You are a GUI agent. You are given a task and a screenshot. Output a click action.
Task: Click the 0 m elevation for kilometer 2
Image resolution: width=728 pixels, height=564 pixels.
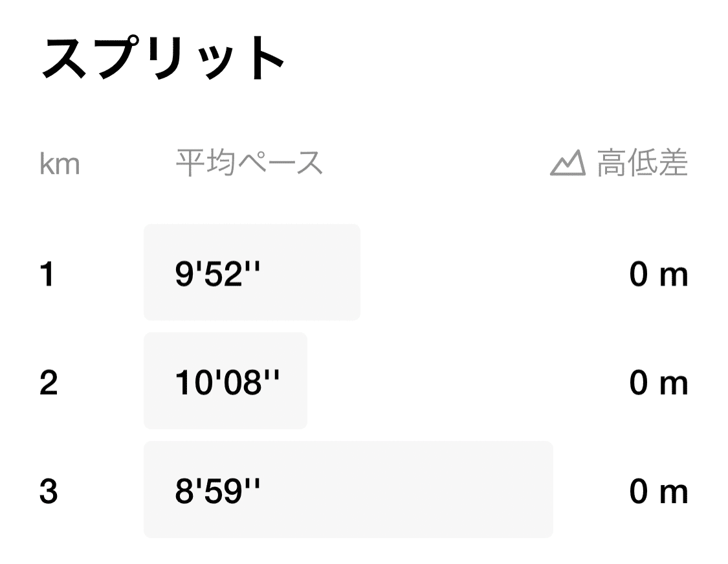click(658, 384)
